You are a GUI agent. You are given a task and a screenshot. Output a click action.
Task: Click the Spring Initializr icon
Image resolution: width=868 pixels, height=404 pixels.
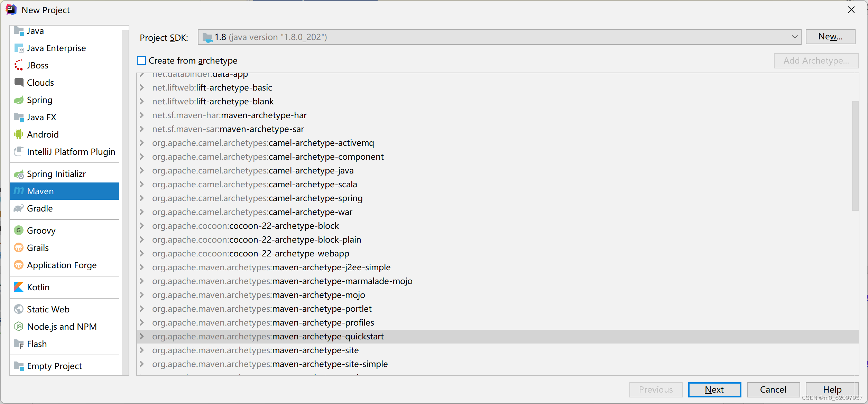[19, 174]
